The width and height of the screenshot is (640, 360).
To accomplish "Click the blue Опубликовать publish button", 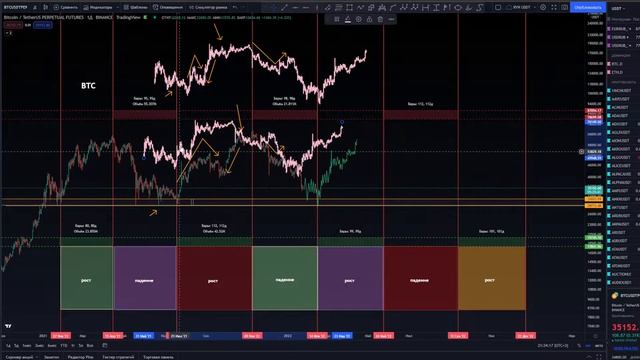I will point(588,7).
